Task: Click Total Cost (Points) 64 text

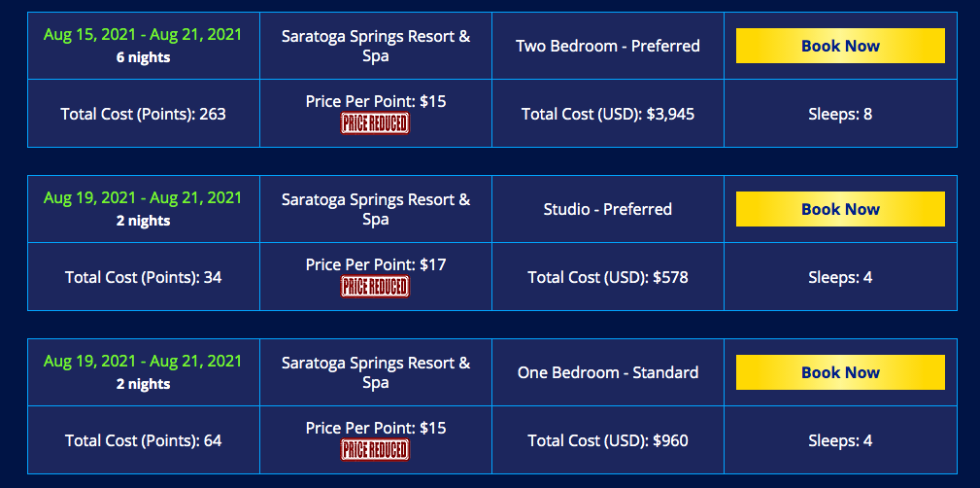Action: coord(143,440)
